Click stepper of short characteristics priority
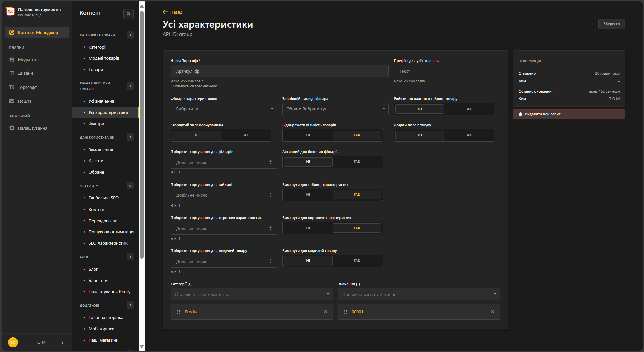 (x=270, y=228)
